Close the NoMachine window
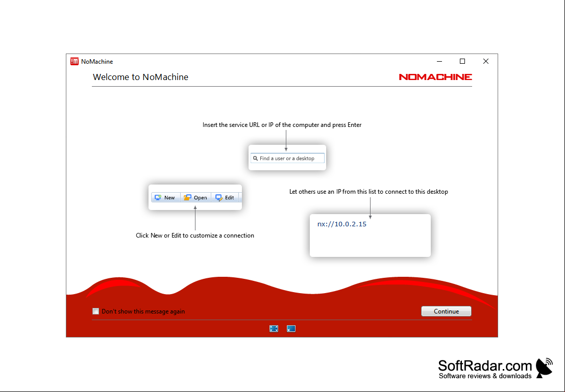This screenshot has height=392, width=565. click(x=486, y=62)
